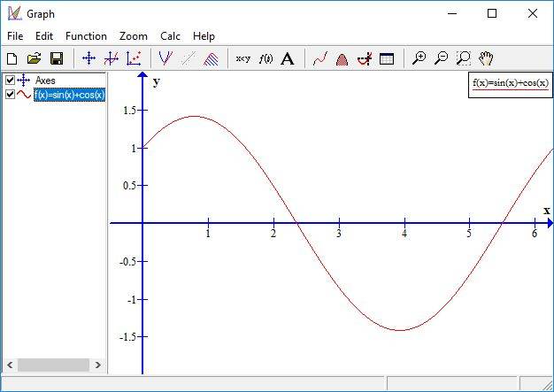Image resolution: width=554 pixels, height=392 pixels.
Task: Open the Calc menu
Action: click(x=170, y=36)
